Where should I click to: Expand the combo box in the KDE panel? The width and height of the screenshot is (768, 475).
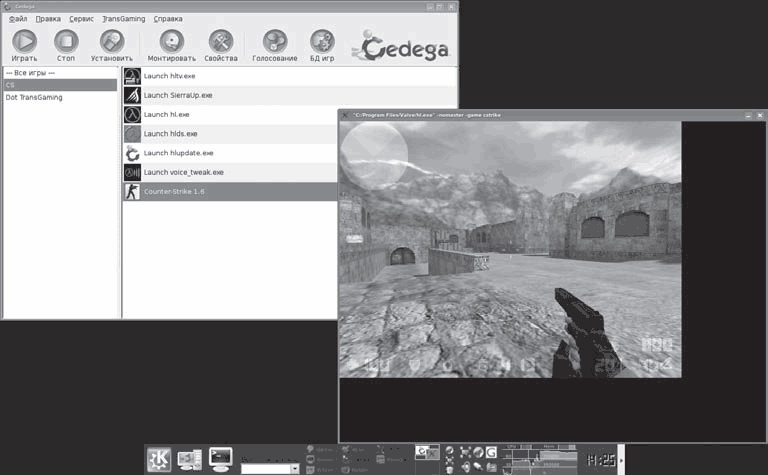pos(294,468)
